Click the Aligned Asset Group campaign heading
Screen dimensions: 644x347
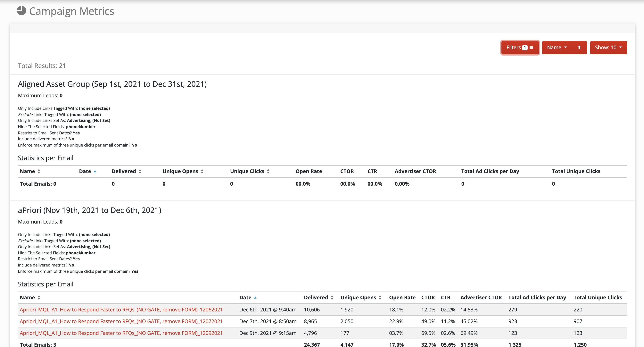point(112,84)
